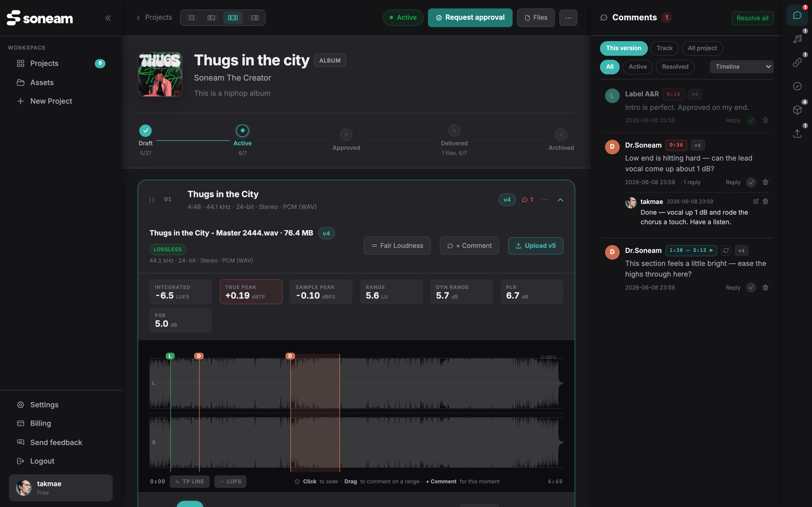Open the link sharing panel icon
This screenshot has height=507, width=812.
[x=797, y=63]
